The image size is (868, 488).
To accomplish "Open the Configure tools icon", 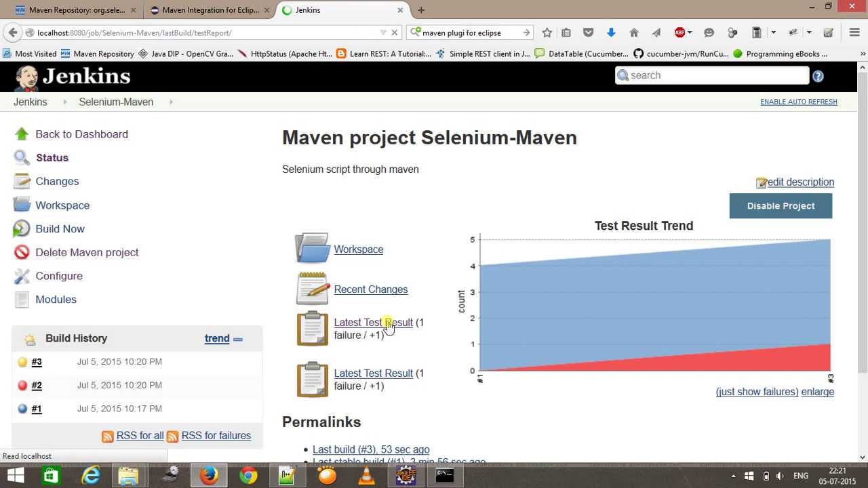I will [x=22, y=276].
